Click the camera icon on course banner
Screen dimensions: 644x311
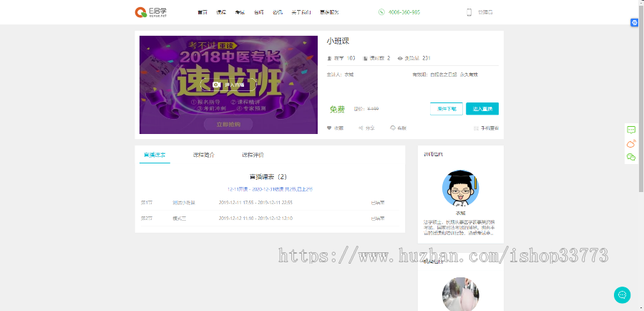click(216, 85)
